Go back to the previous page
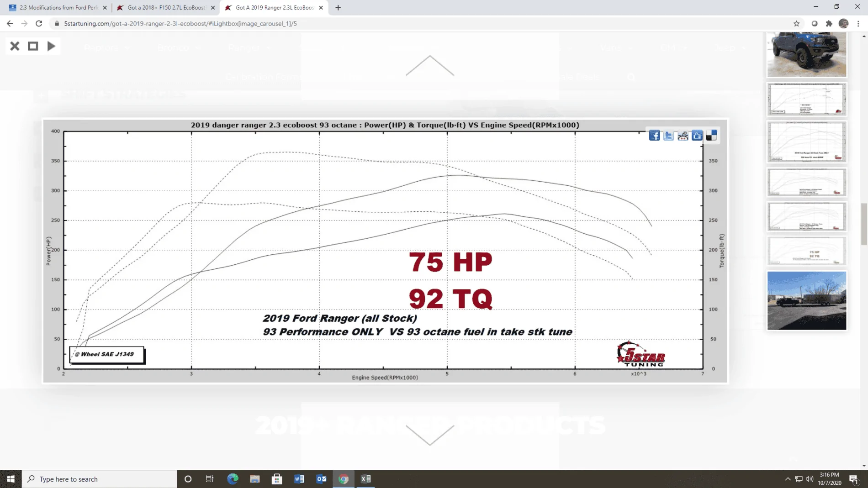The height and width of the screenshot is (488, 868). tap(10, 23)
